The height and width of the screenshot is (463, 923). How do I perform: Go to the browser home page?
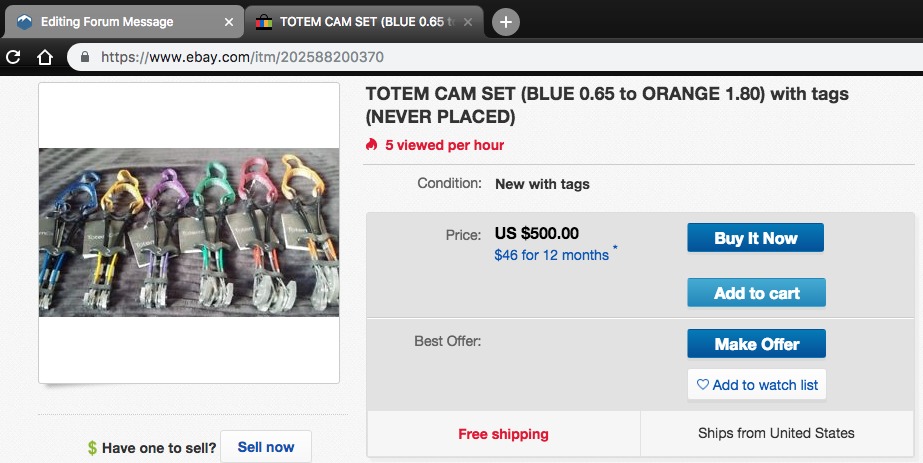[45, 57]
